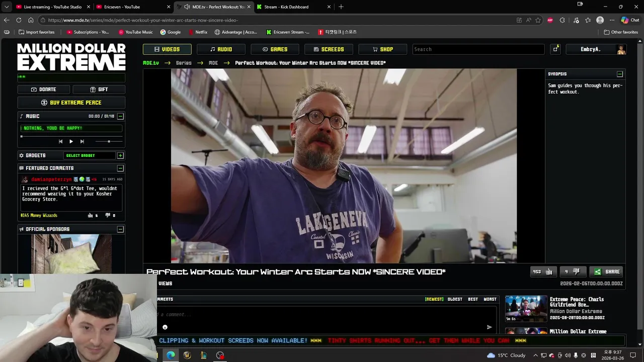Image resolution: width=644 pixels, height=362 pixels.
Task: Click the Million Dollar Extreme logo
Action: (71, 56)
